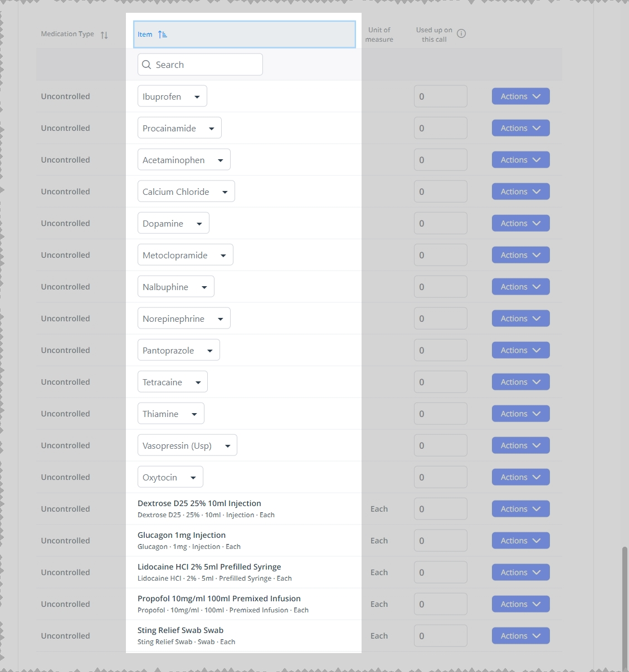The image size is (629, 672).
Task: Expand the Vasopressin (Usp) dropdown
Action: (x=187, y=445)
